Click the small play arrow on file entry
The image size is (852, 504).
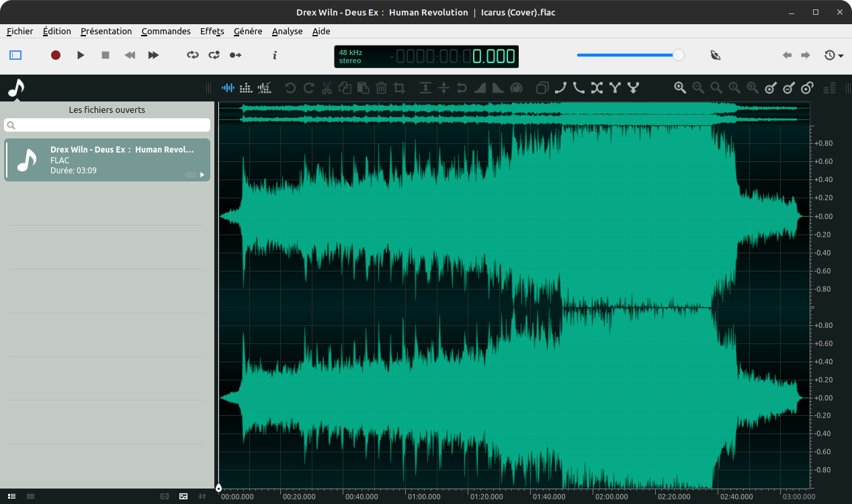(202, 175)
